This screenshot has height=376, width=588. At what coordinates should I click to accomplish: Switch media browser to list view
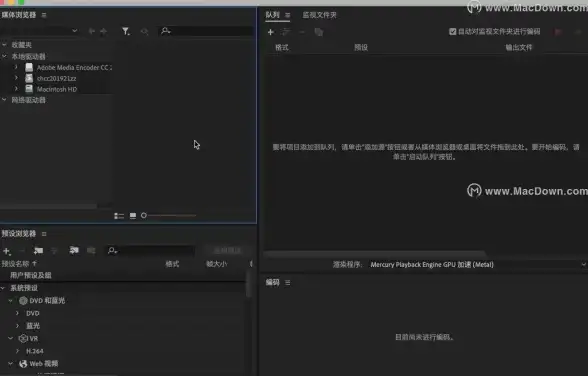[119, 216]
